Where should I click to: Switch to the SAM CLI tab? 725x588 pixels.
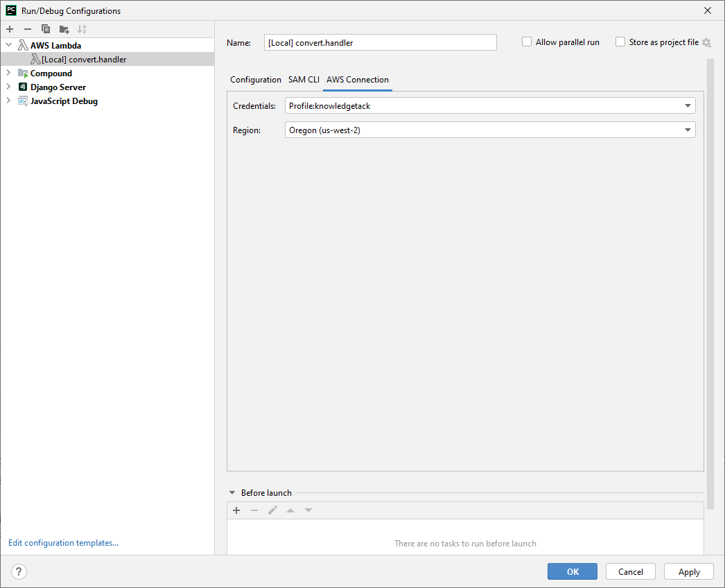tap(304, 80)
